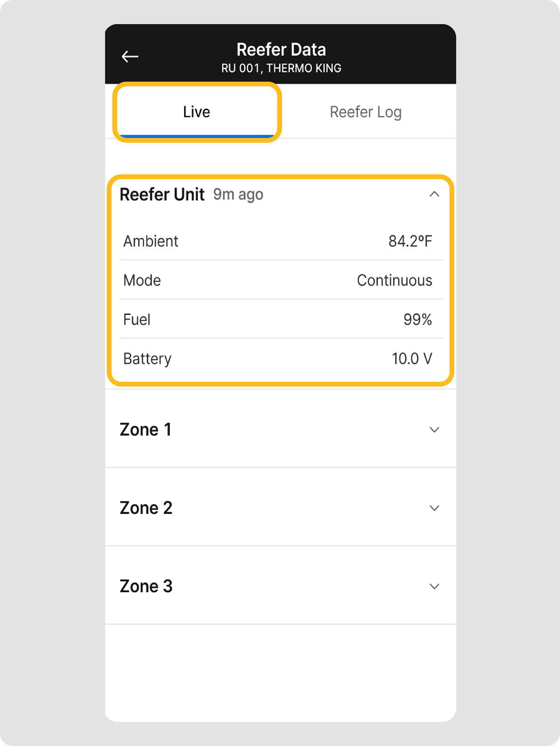
Task: Select the Battery row label
Action: (x=147, y=359)
